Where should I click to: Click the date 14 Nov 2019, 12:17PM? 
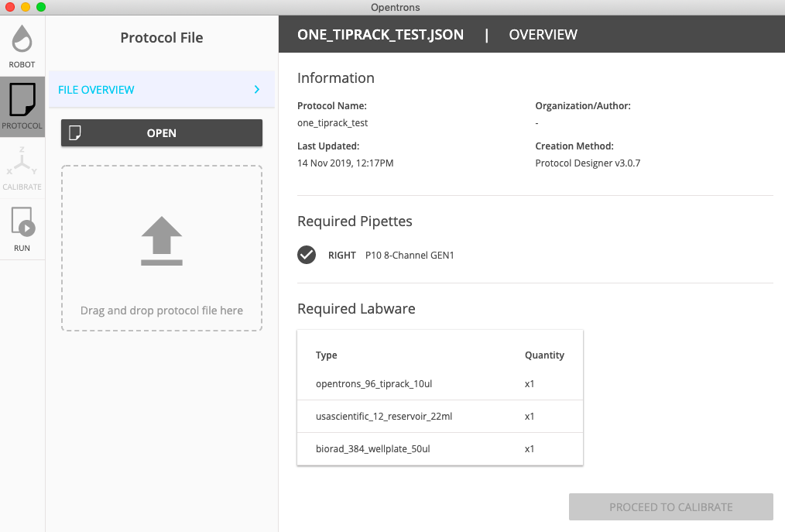point(345,163)
